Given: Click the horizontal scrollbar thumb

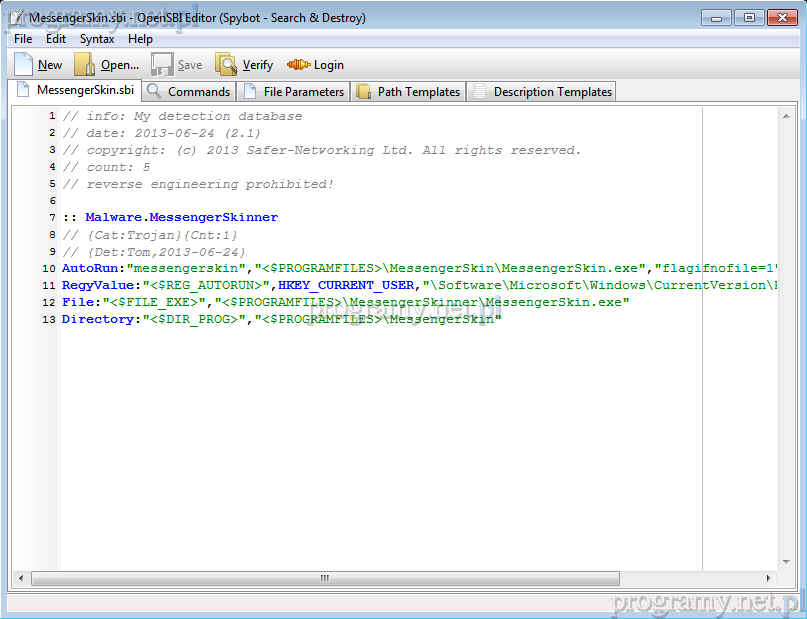Looking at the screenshot, I should (325, 578).
